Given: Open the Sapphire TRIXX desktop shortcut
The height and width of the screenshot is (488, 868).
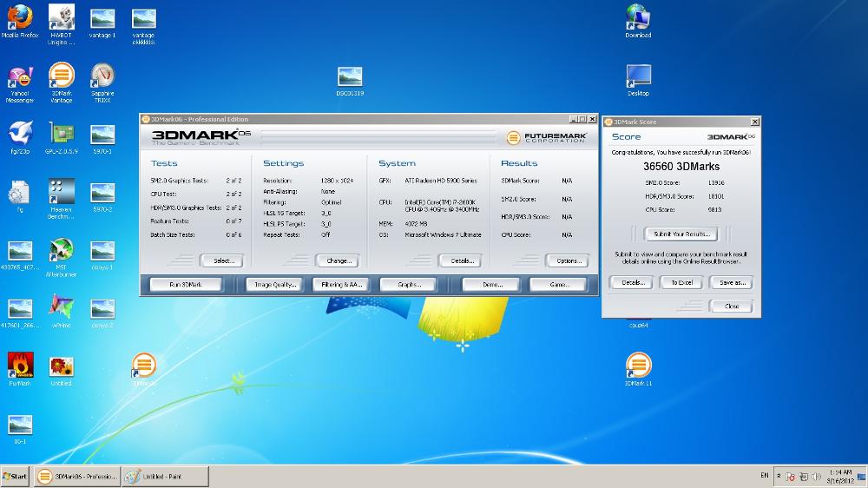Looking at the screenshot, I should point(102,82).
